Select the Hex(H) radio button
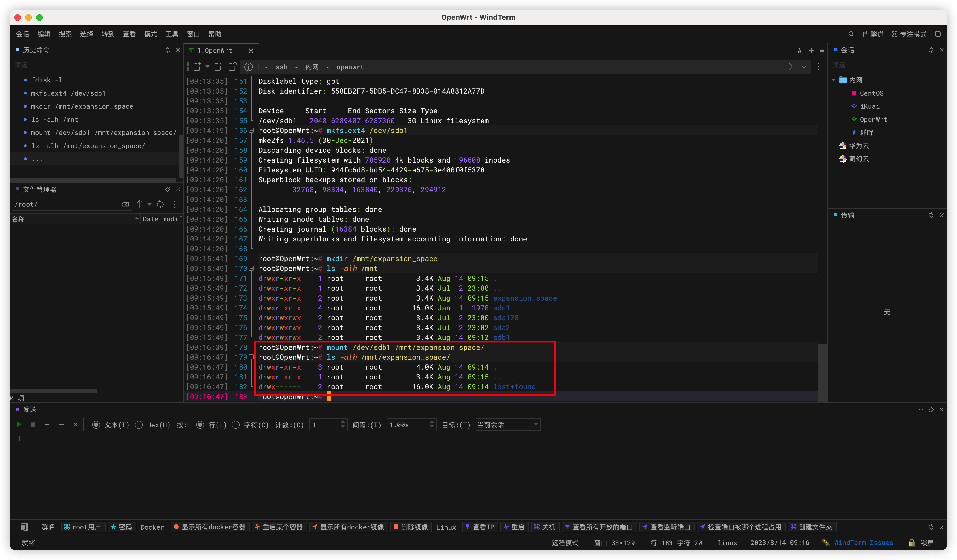The width and height of the screenshot is (957, 560). coord(139,425)
